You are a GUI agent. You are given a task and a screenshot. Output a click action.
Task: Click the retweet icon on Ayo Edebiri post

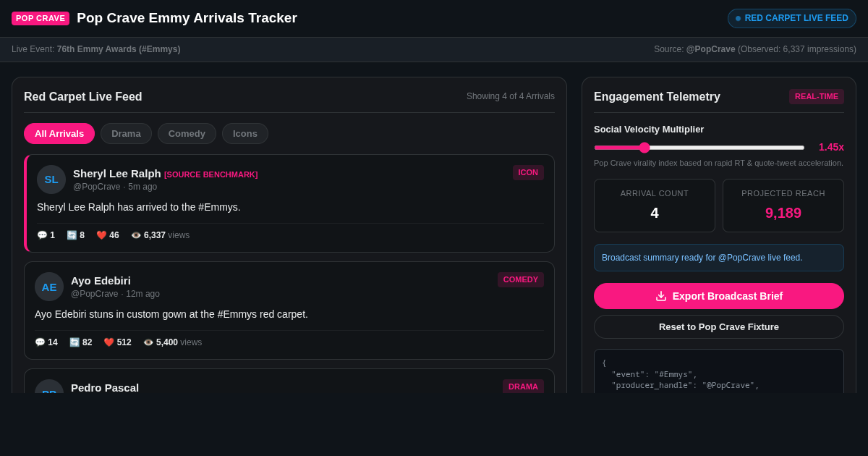(x=75, y=342)
